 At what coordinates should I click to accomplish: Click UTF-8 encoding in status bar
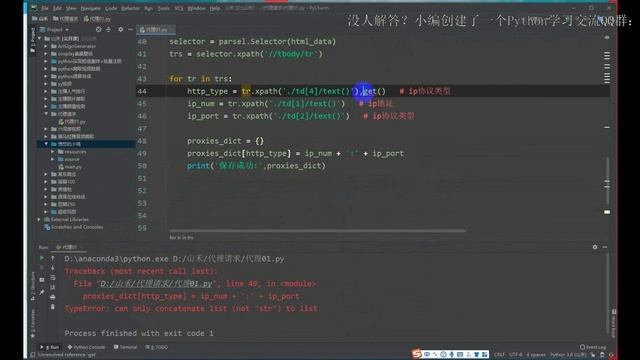pos(516,355)
